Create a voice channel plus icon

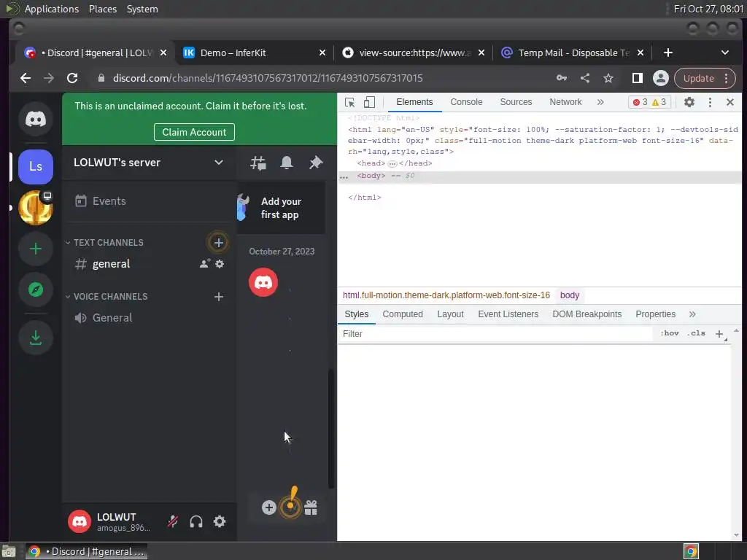click(x=219, y=297)
